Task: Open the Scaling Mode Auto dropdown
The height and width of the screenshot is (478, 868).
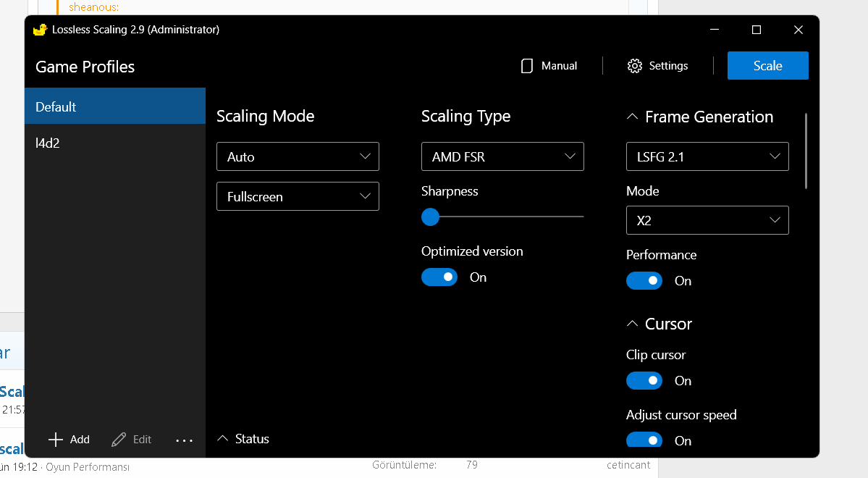Action: click(298, 156)
